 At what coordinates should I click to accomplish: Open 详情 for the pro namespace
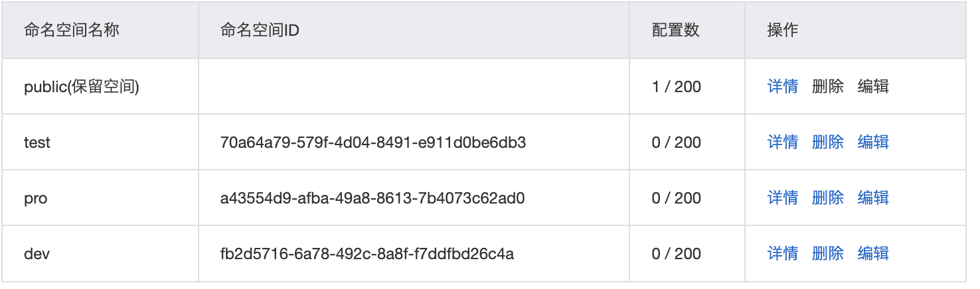click(x=783, y=198)
